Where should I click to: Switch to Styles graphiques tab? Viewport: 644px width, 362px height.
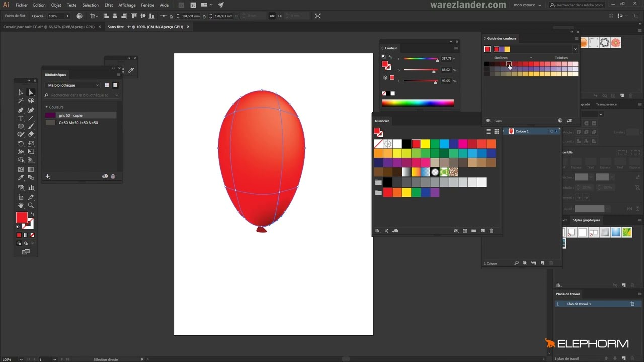[586, 220]
